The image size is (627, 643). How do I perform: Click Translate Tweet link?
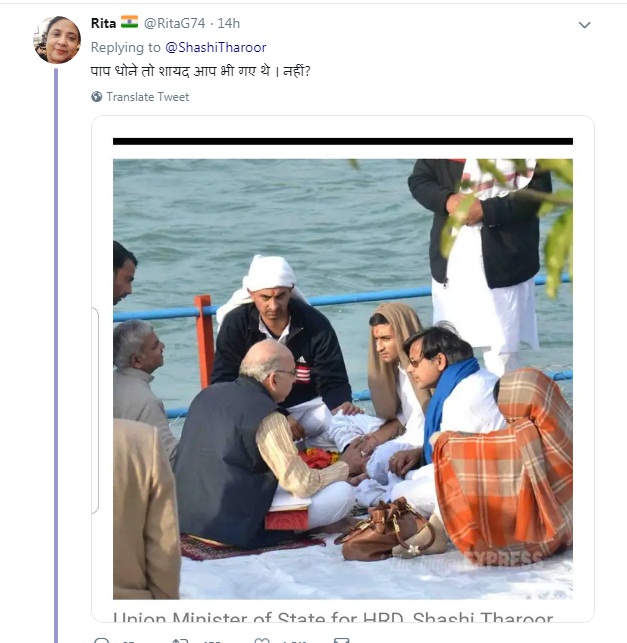tap(148, 97)
